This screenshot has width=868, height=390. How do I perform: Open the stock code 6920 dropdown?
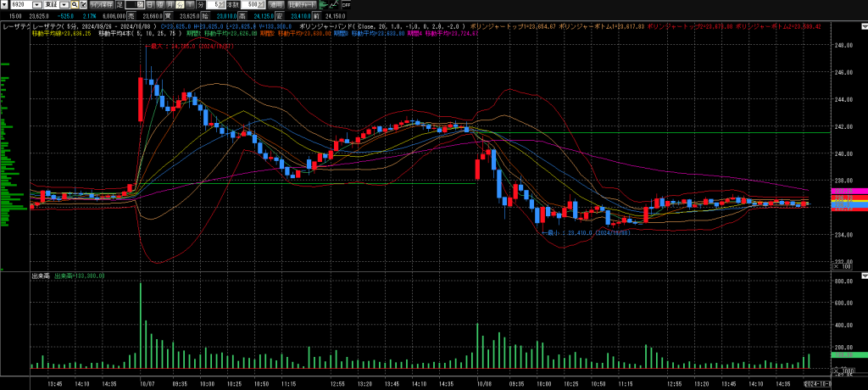(37, 5)
